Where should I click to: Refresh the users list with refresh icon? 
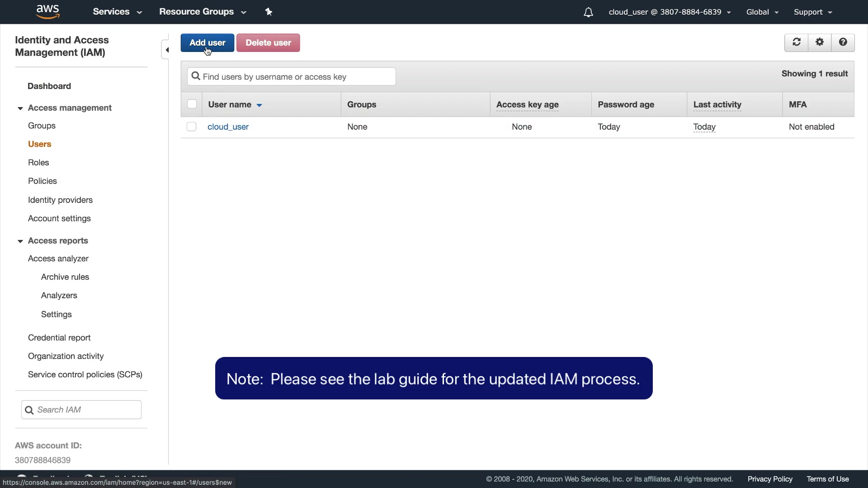pyautogui.click(x=797, y=42)
